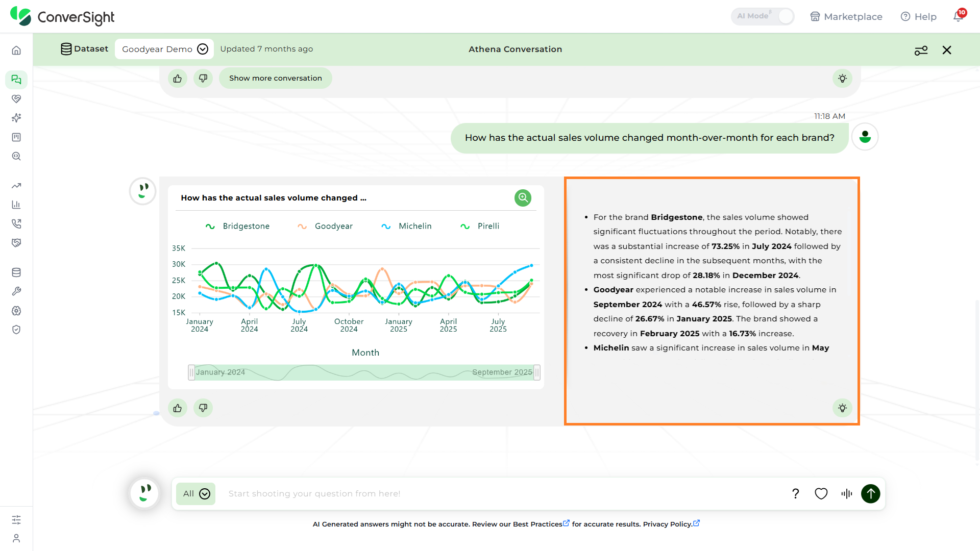Click the notification bell with badge 10
This screenshot has width=980, height=551.
coord(959,16)
